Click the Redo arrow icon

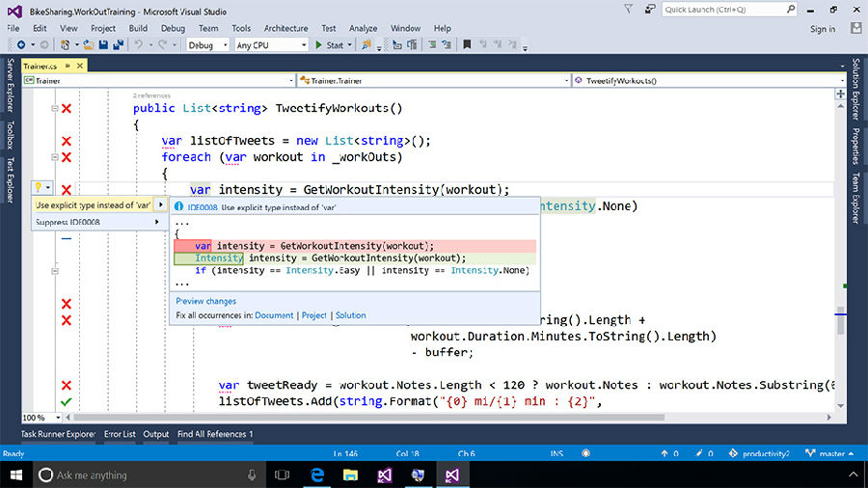162,44
